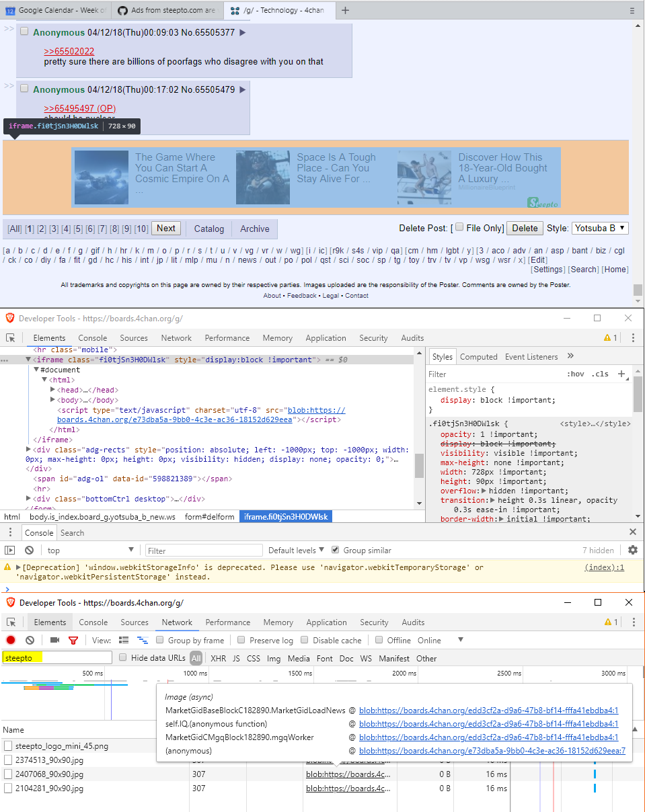This screenshot has height=812, width=645.
Task: Click the (index):1 source link in the console
Action: [x=604, y=567]
